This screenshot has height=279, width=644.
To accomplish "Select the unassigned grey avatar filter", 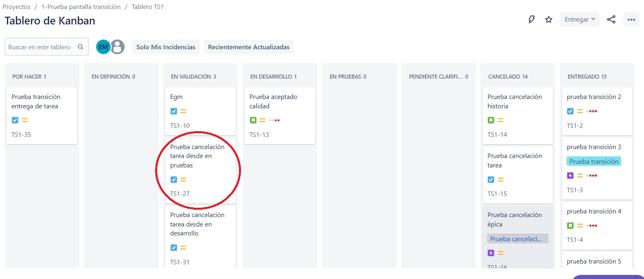I will click(x=118, y=47).
